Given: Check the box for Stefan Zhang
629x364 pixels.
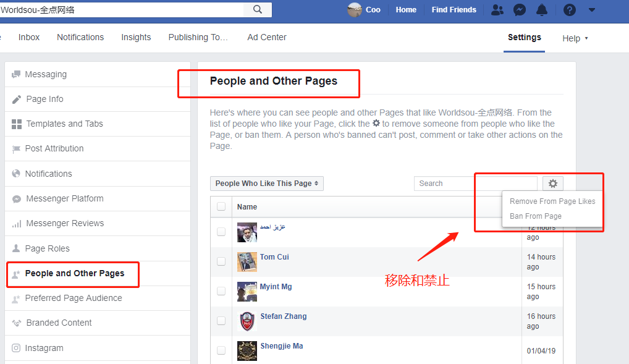Looking at the screenshot, I should [x=221, y=321].
